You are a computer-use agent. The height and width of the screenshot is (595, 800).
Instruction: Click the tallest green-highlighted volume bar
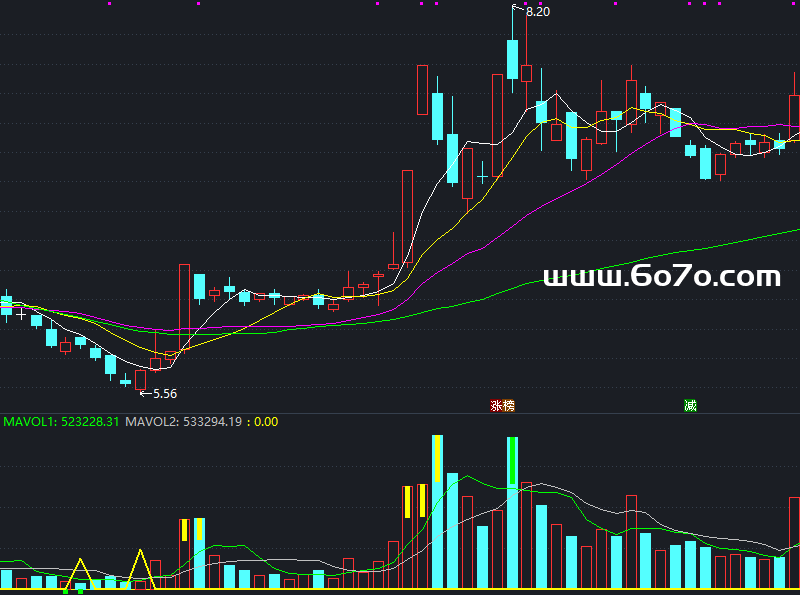tap(513, 460)
